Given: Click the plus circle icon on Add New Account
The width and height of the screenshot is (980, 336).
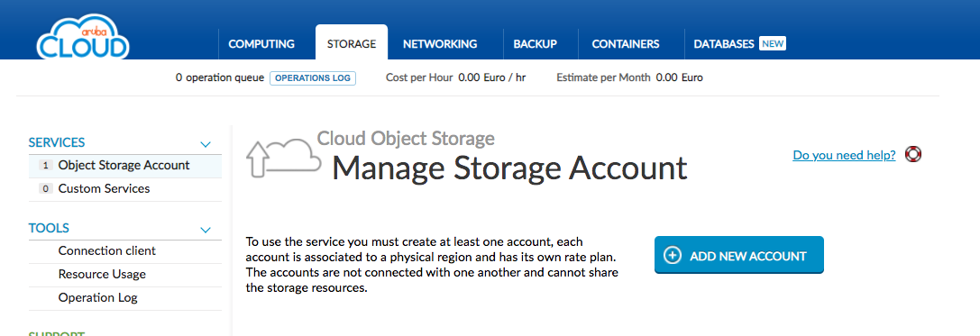Looking at the screenshot, I should coord(672,256).
